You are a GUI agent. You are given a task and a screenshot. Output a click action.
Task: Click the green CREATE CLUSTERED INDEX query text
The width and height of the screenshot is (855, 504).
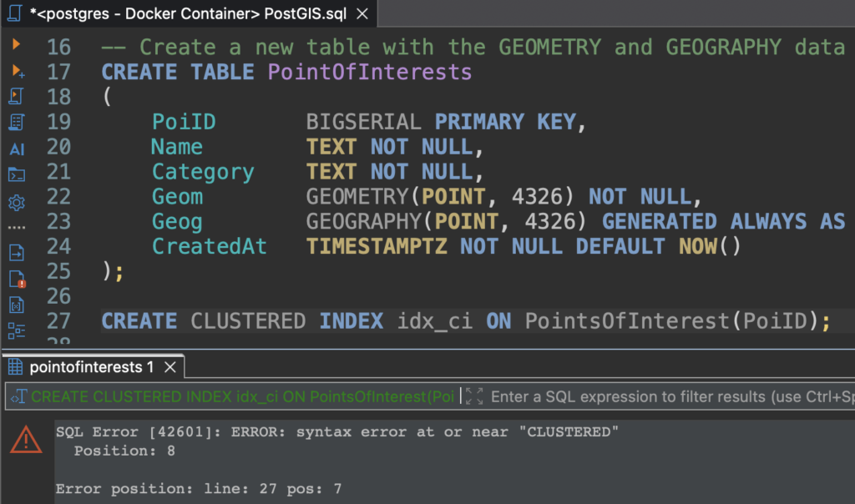tap(242, 396)
